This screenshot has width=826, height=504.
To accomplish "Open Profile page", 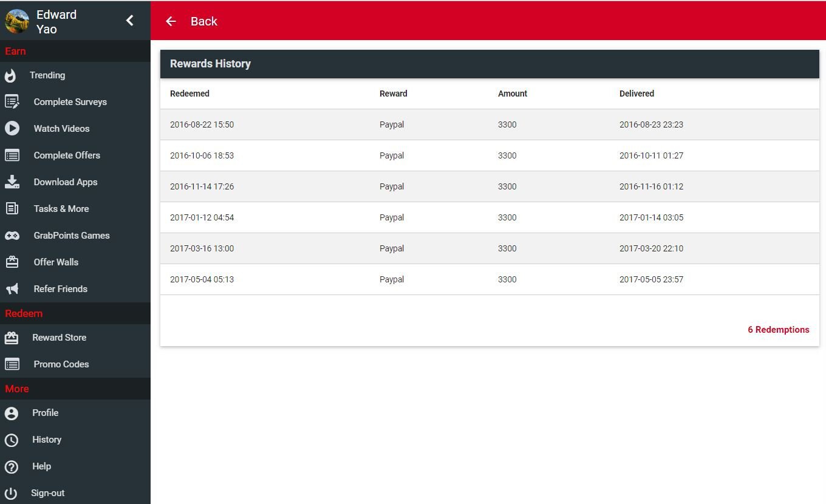I will click(x=46, y=413).
